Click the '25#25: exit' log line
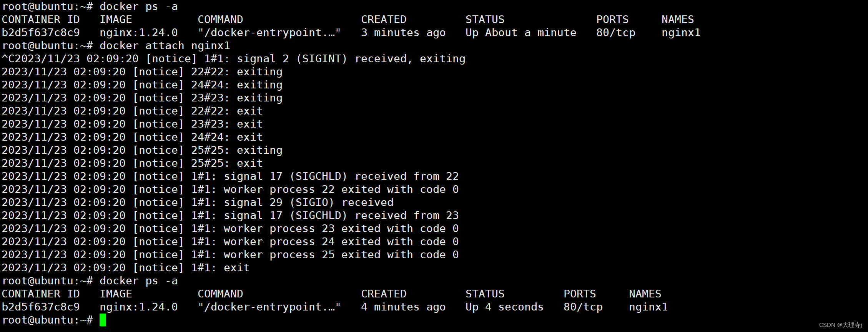The width and height of the screenshot is (868, 332). pos(132,163)
